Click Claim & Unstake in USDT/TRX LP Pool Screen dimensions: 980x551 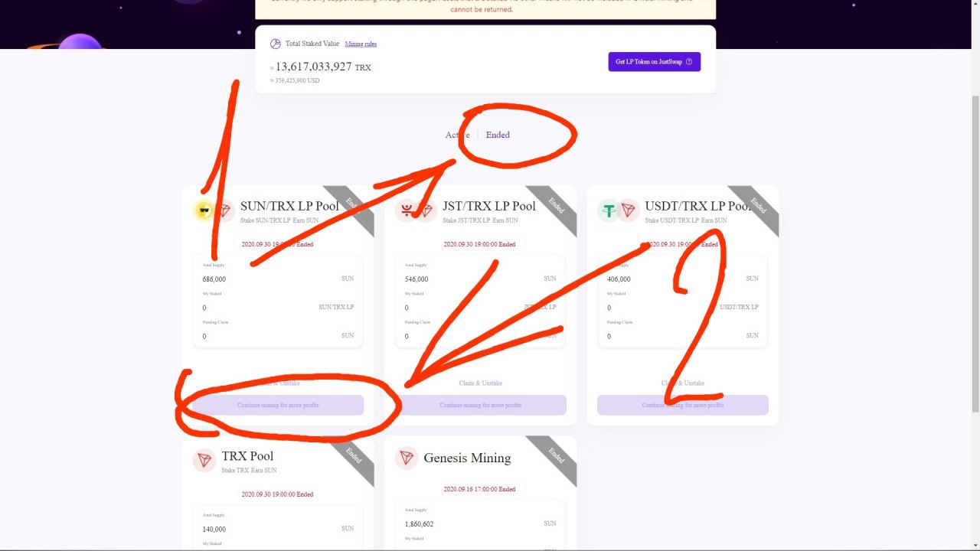tap(683, 383)
